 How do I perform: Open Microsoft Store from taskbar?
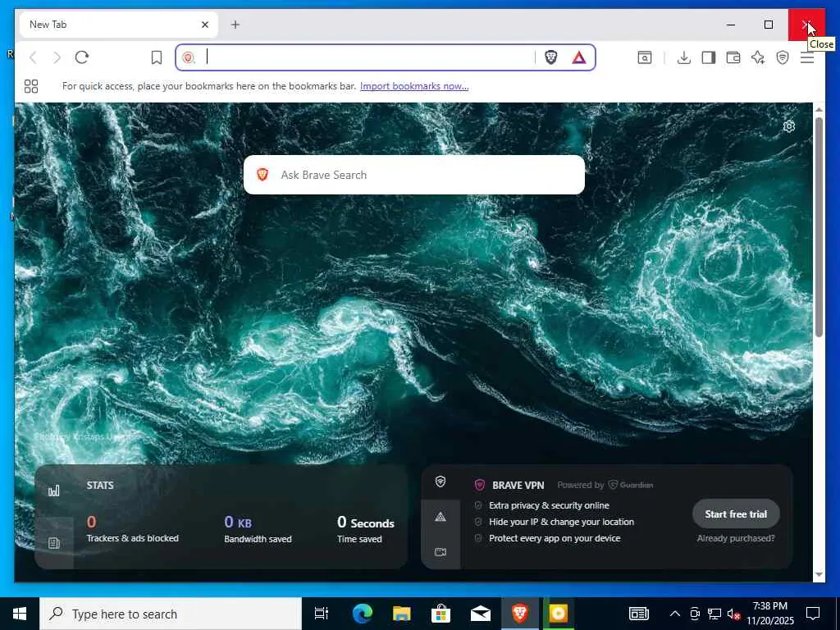(441, 614)
